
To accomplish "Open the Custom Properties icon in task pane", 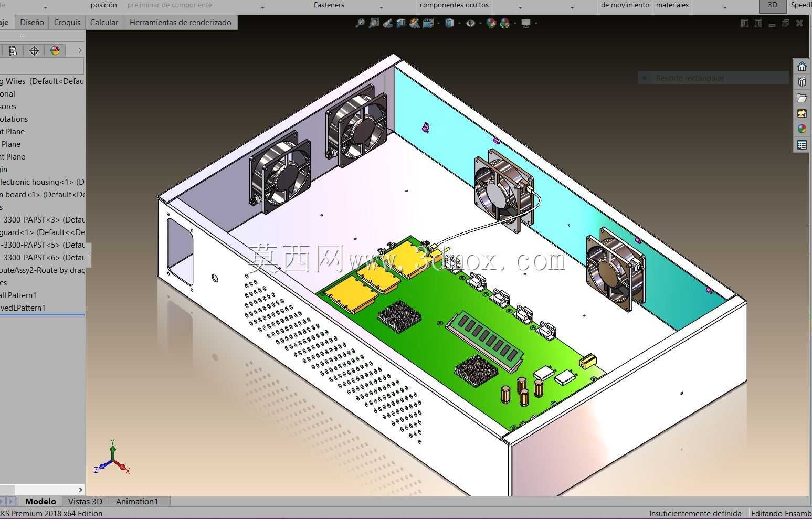I will click(x=802, y=145).
